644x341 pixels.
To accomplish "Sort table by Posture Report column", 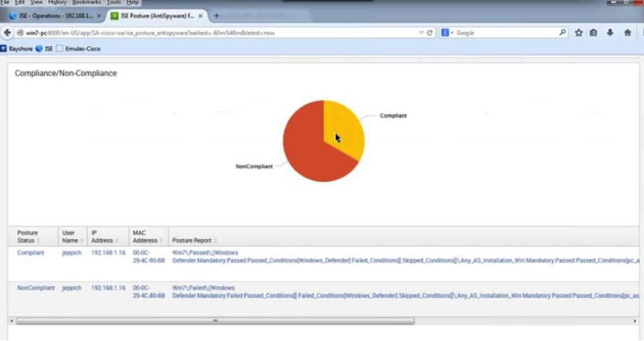I will (x=194, y=241).
